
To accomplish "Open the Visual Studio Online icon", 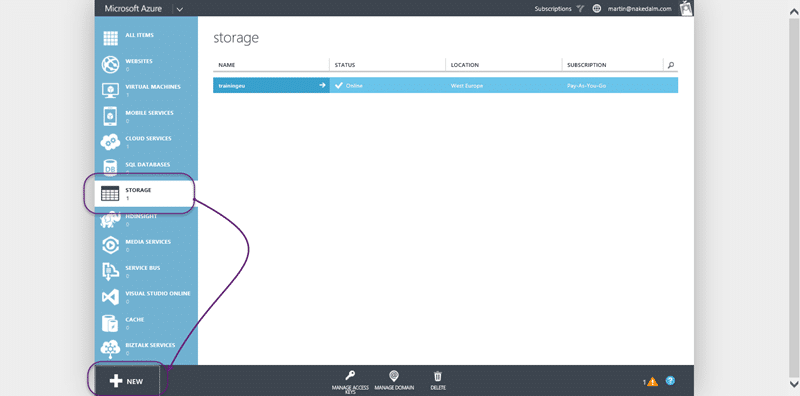I will coord(110,297).
